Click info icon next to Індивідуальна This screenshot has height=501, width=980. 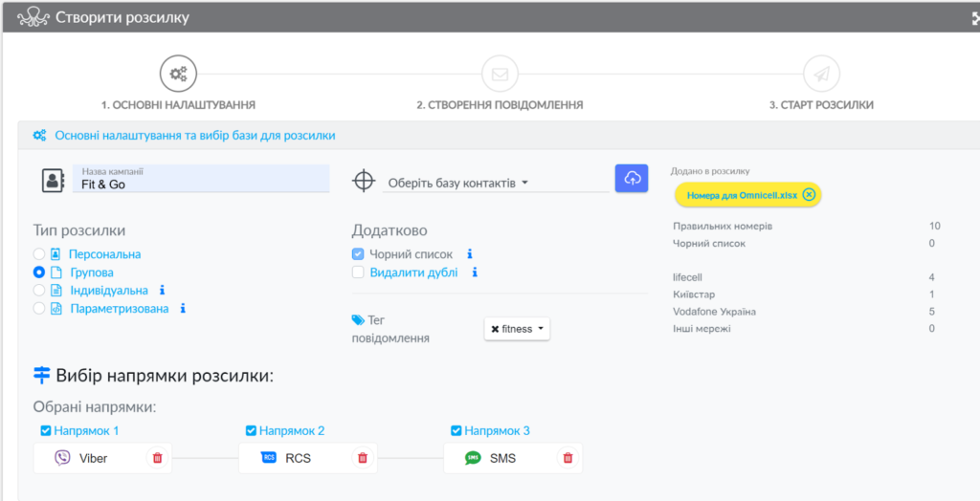coord(163,291)
